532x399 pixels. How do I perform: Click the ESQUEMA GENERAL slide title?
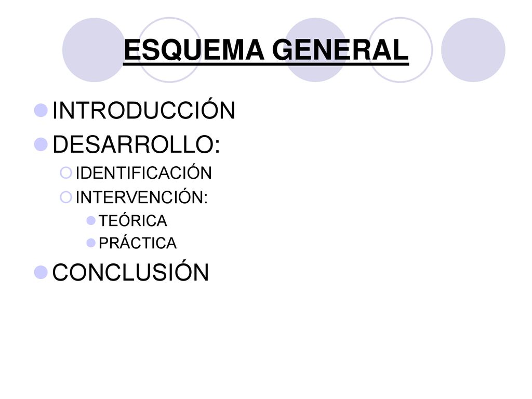tap(266, 50)
